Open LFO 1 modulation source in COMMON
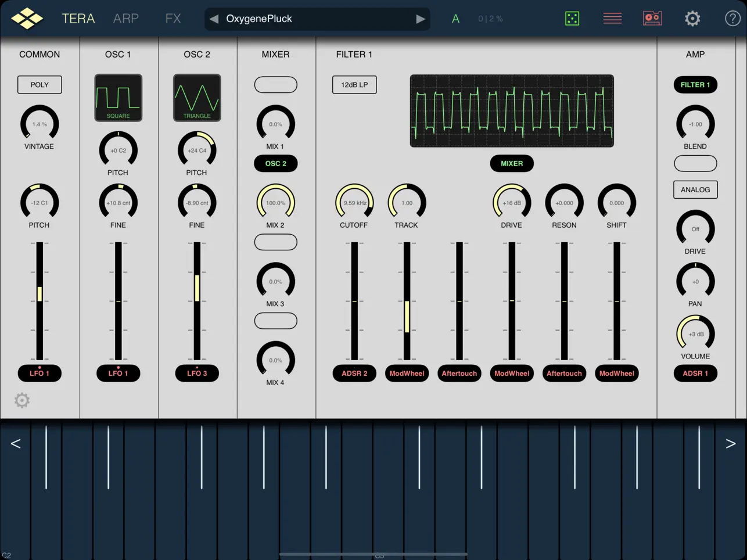Screen dimensions: 747x560 39,374
